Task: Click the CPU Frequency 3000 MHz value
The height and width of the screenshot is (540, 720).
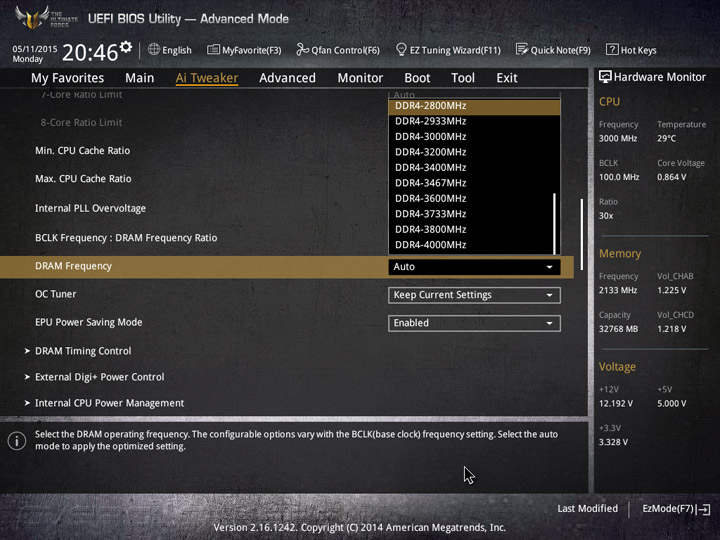Action: (618, 138)
